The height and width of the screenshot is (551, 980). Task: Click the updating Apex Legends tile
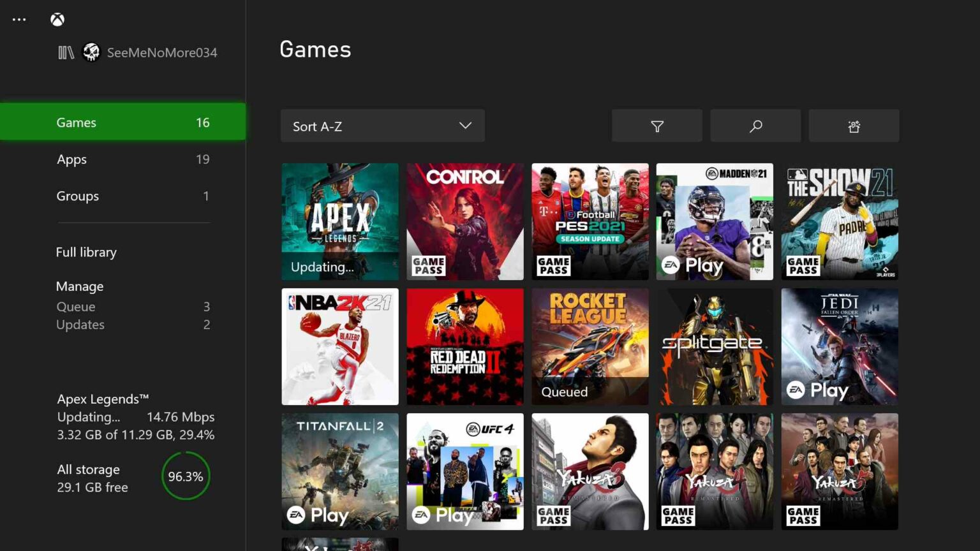tap(339, 221)
